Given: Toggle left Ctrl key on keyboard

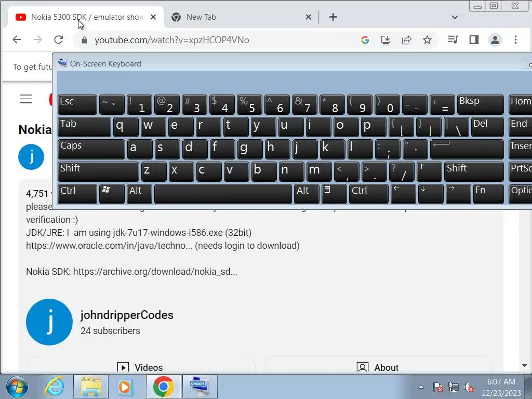Looking at the screenshot, I should pyautogui.click(x=77, y=194).
